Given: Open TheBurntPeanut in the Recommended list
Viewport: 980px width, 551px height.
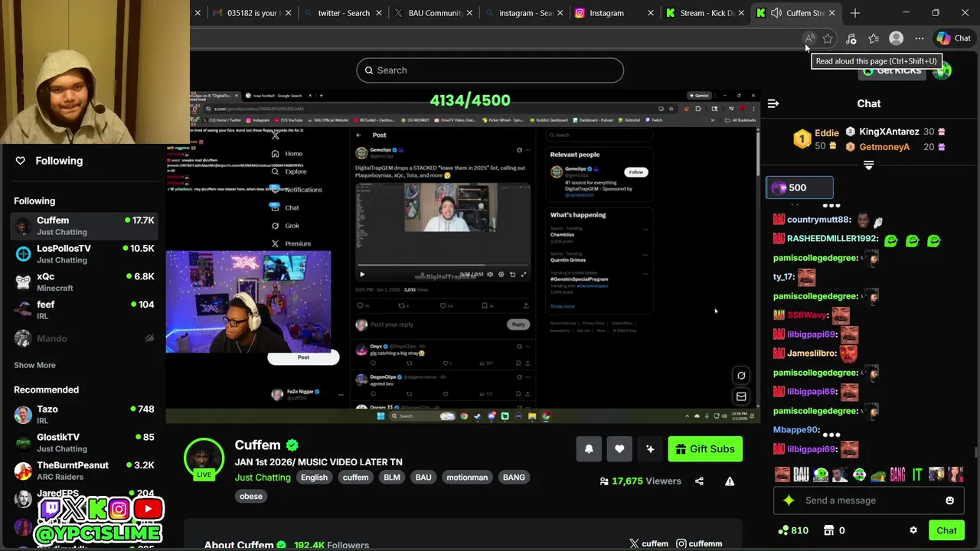Looking at the screenshot, I should pos(84,471).
